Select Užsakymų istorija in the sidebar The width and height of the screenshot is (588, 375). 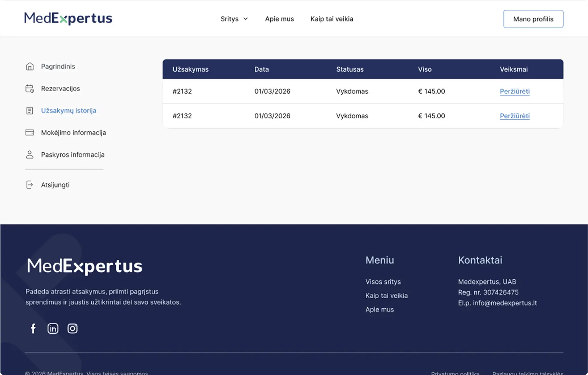coord(61,110)
